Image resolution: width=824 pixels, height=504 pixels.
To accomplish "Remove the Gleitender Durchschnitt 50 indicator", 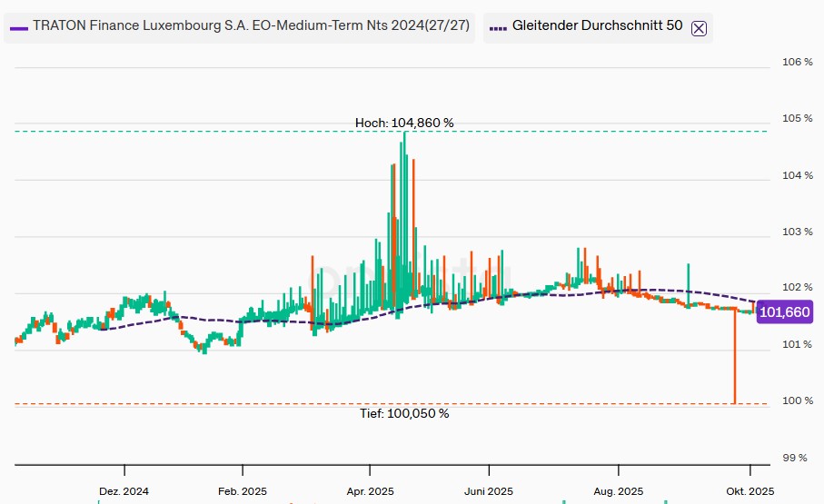I will point(699,27).
